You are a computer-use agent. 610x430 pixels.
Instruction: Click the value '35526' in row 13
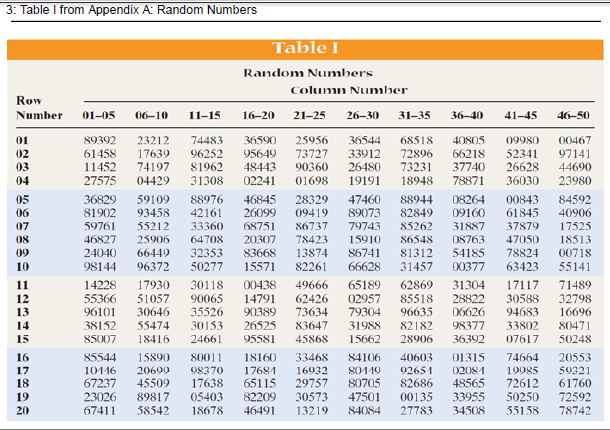(x=207, y=312)
